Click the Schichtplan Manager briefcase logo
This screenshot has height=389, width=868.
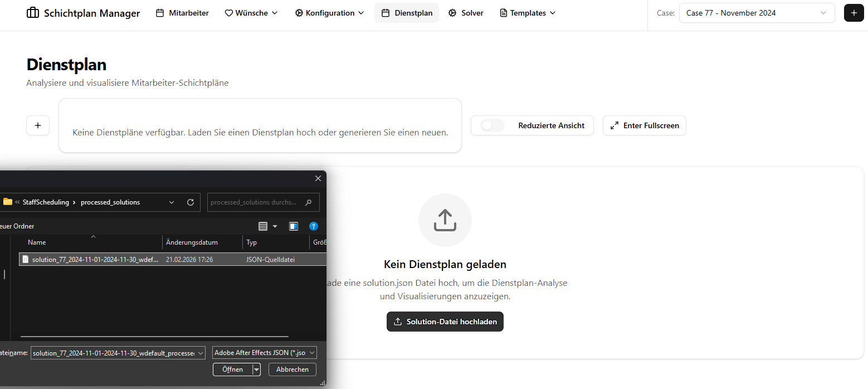33,13
